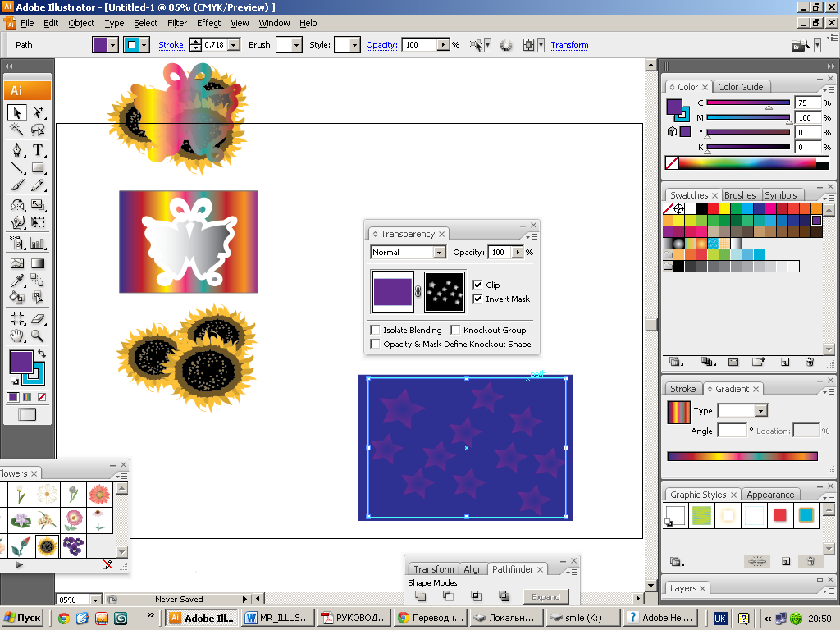Click the CMYK spectrum bar in Color panel
Viewport: 840px width, 630px height.
tap(747, 162)
